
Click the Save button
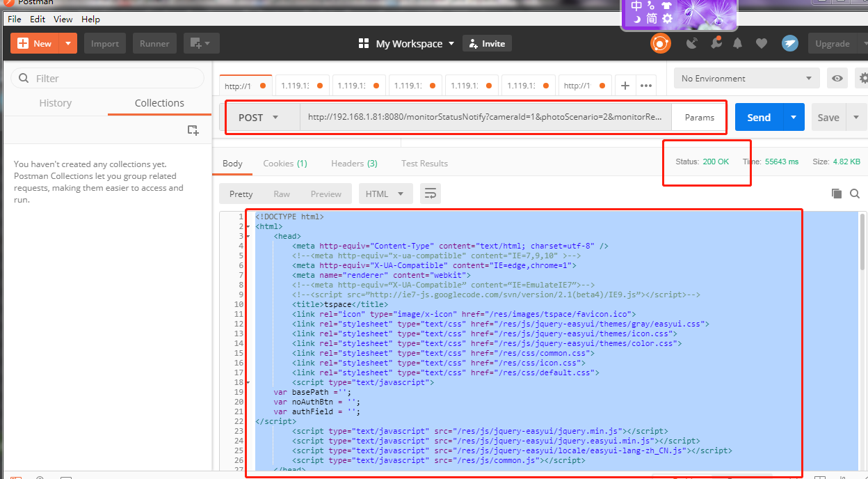click(828, 117)
